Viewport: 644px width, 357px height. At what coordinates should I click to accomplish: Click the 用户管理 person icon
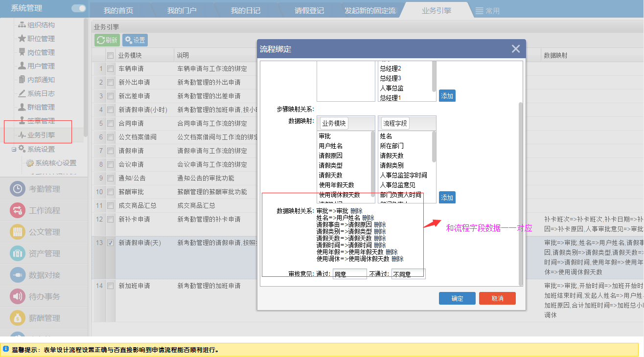click(x=22, y=66)
